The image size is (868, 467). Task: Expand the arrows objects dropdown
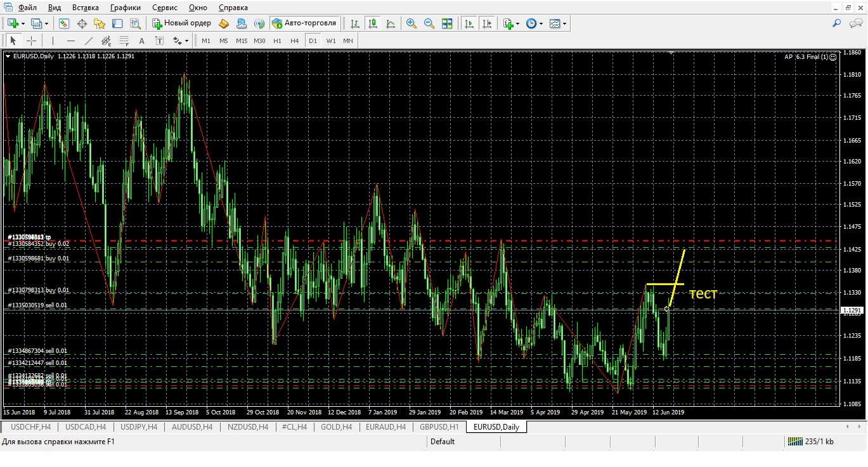(x=186, y=41)
